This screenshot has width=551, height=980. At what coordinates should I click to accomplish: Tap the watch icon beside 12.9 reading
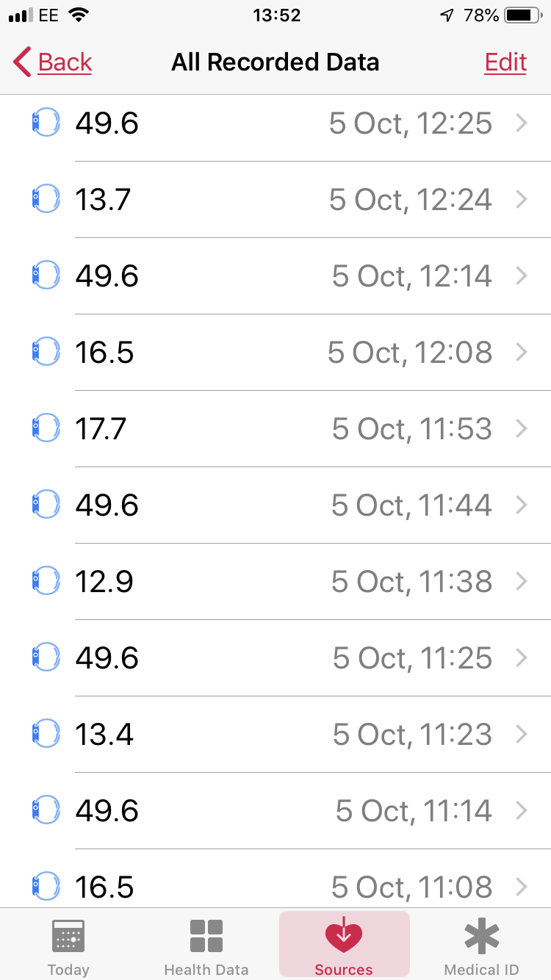[x=46, y=581]
